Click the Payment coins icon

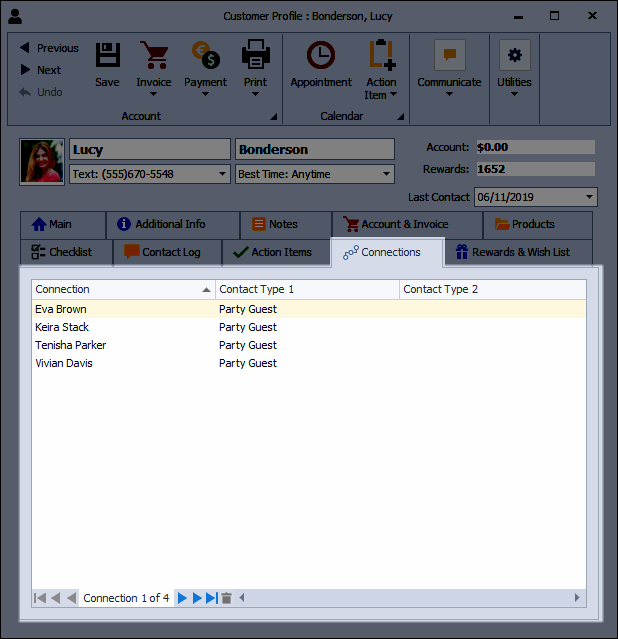tap(205, 55)
